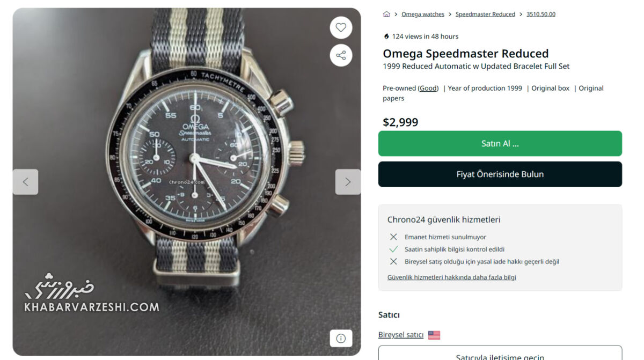This screenshot has width=644, height=360.
Task: Open image info icon at photo corner
Action: click(341, 338)
